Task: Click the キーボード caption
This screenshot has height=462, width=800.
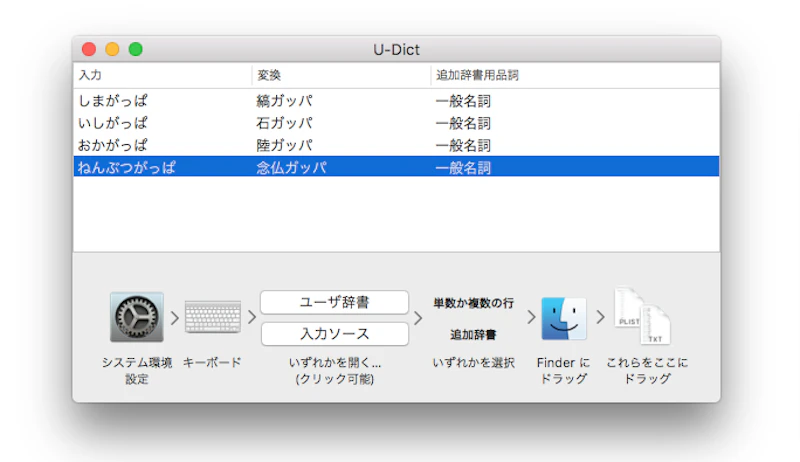Action: click(x=212, y=363)
